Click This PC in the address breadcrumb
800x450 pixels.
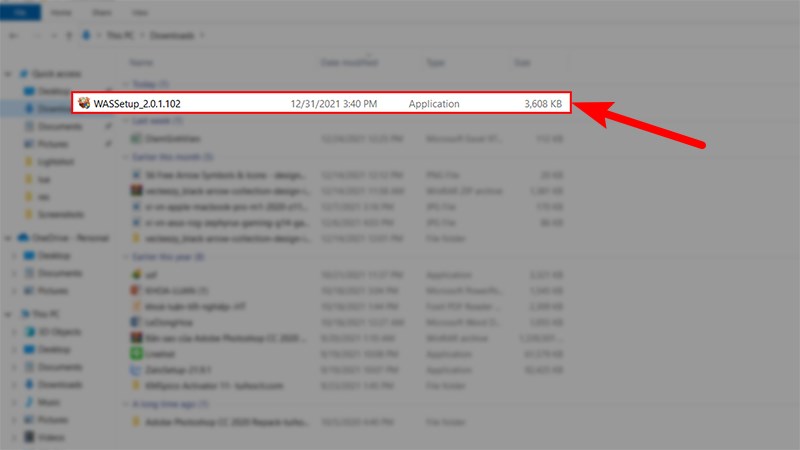120,35
